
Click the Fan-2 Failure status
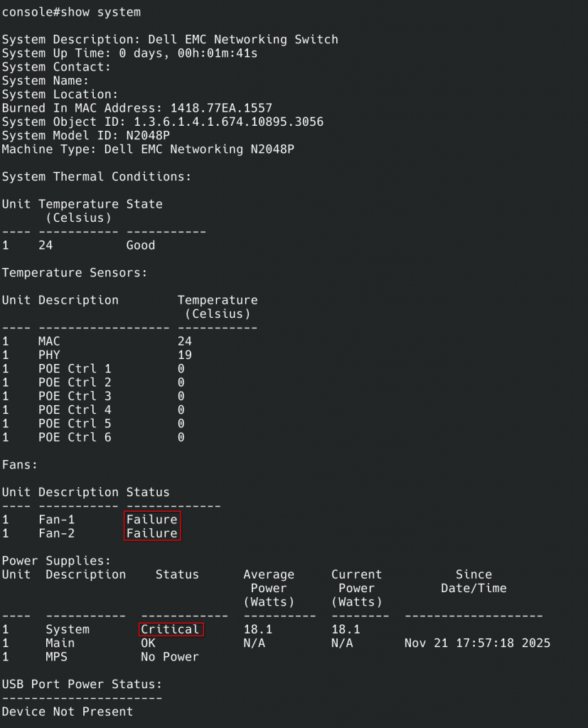click(152, 533)
